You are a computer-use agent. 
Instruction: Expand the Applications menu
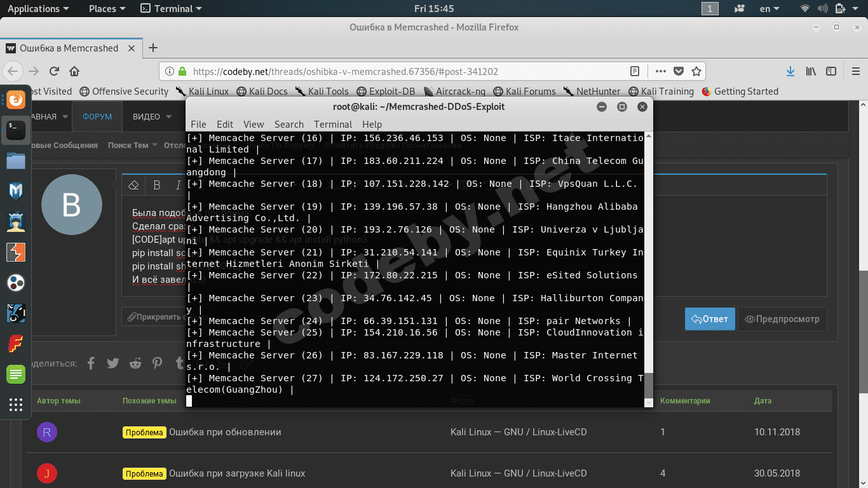[x=38, y=8]
